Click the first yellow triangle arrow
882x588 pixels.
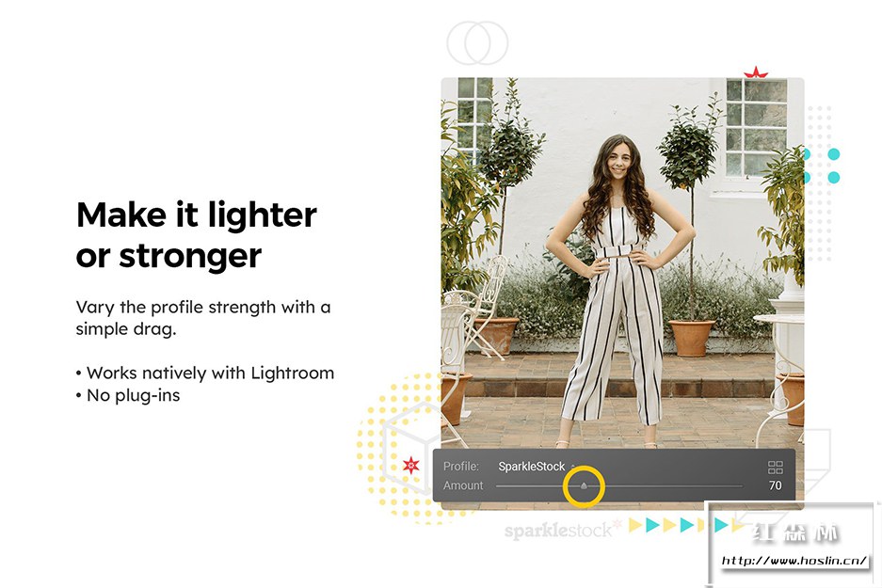coord(635,525)
